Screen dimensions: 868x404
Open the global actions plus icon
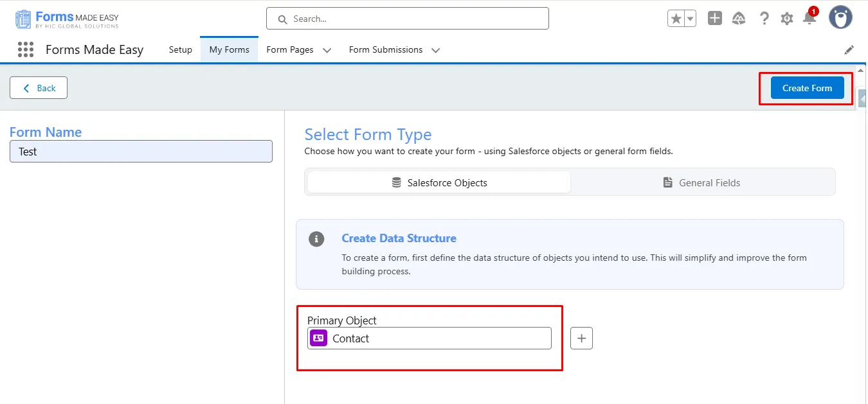pos(715,19)
